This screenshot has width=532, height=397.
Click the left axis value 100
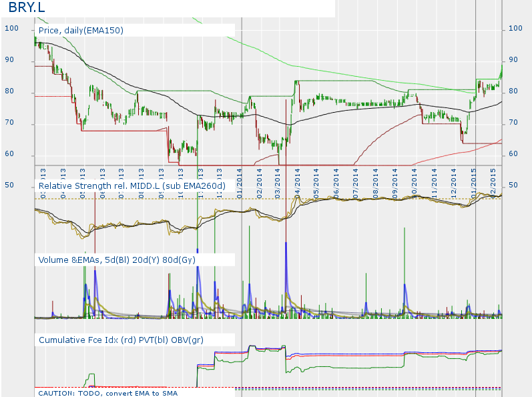tap(11, 28)
